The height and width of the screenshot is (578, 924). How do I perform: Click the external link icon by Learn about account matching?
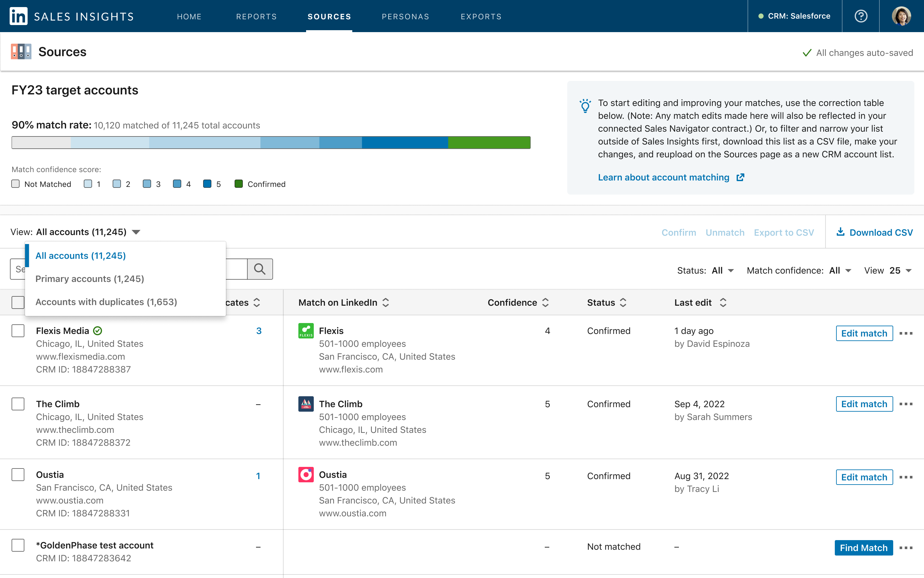[x=740, y=177]
